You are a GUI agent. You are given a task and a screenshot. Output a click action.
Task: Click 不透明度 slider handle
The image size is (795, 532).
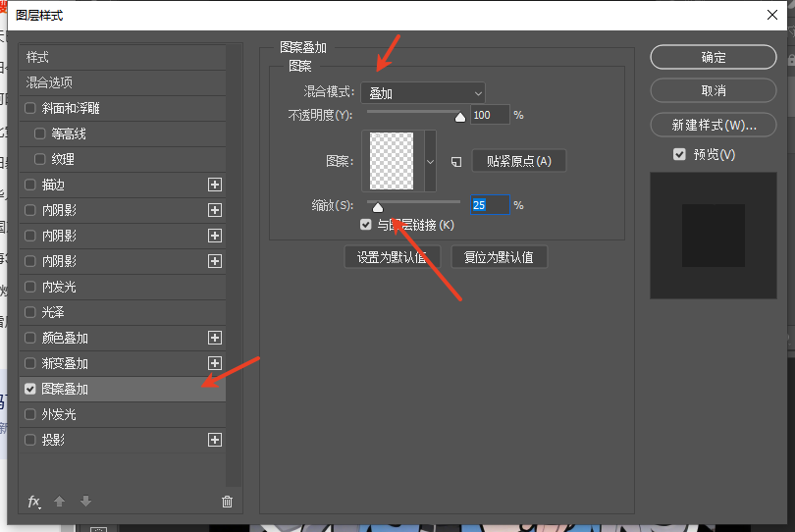[x=460, y=117]
